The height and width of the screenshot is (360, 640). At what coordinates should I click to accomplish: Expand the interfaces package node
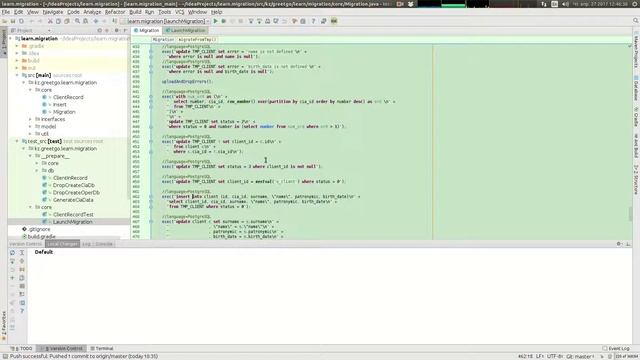(30, 119)
